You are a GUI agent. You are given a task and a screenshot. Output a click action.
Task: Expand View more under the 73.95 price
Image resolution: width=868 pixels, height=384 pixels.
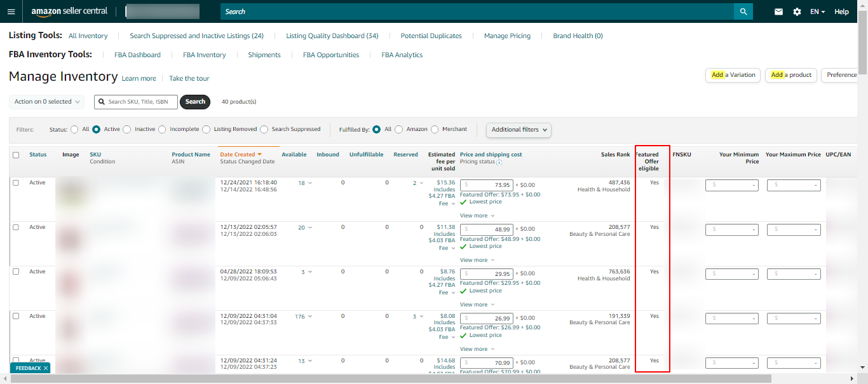[477, 216]
